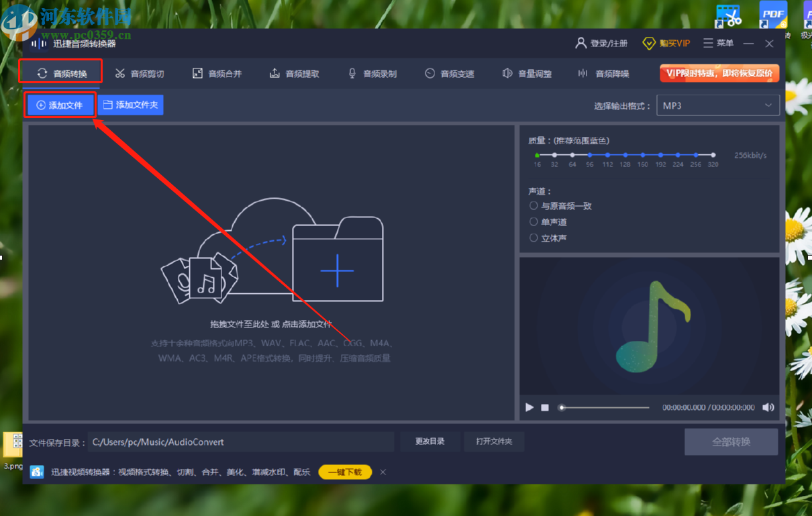Image resolution: width=812 pixels, height=516 pixels.
Task: Click the 拖拽文件至此处 或 点击添加文件 text
Action: tap(271, 324)
